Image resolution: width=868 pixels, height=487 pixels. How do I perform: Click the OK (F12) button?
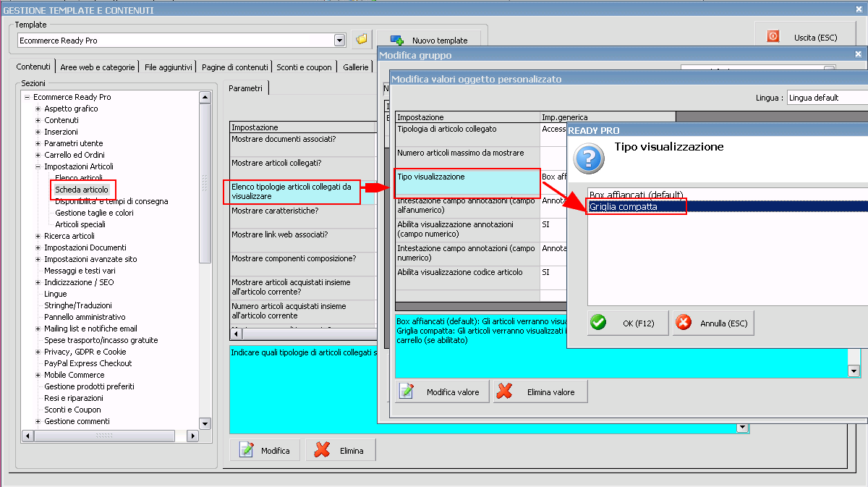[x=627, y=323]
